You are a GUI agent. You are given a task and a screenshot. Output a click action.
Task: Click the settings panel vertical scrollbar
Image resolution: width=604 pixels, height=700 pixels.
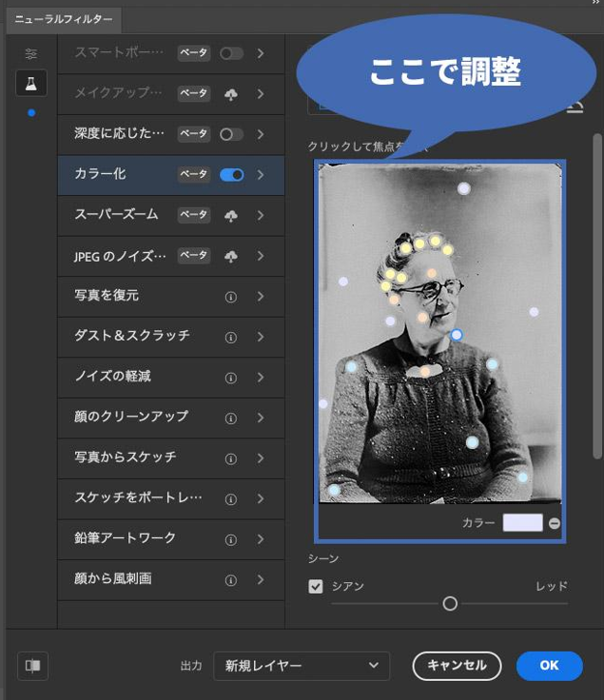pos(597,296)
